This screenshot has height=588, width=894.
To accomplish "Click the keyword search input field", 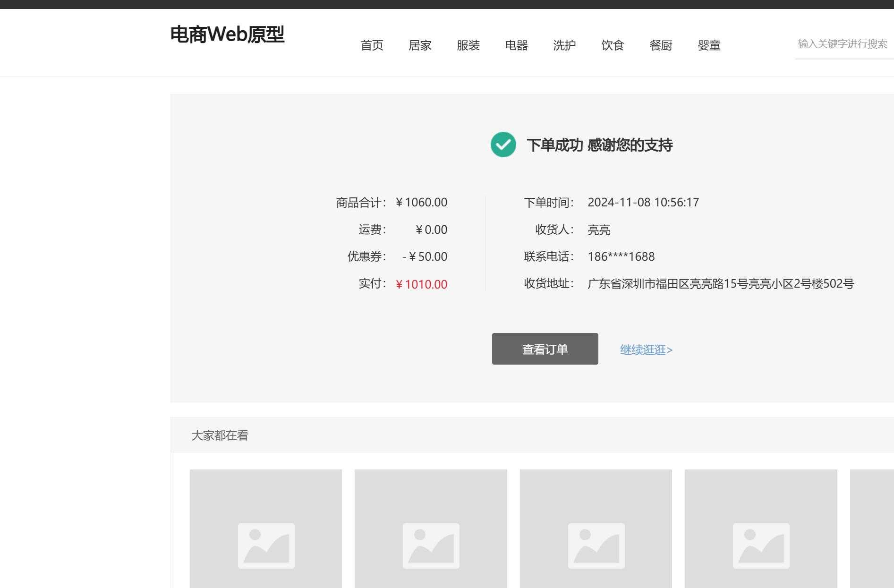I will [x=842, y=44].
